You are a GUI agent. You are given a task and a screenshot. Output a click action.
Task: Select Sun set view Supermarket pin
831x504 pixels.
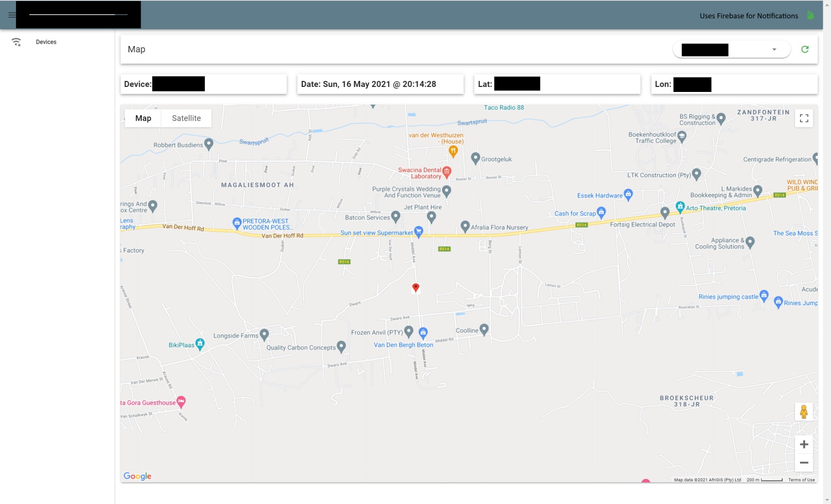419,232
